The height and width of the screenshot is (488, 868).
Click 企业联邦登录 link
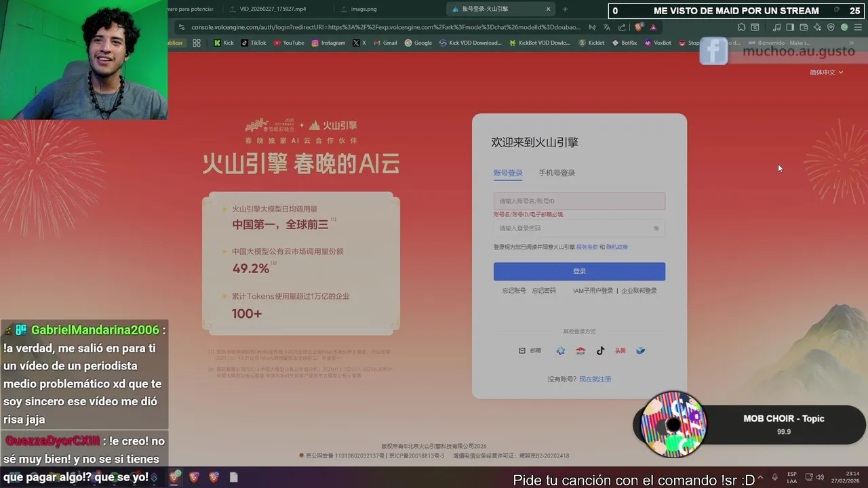pyautogui.click(x=639, y=291)
